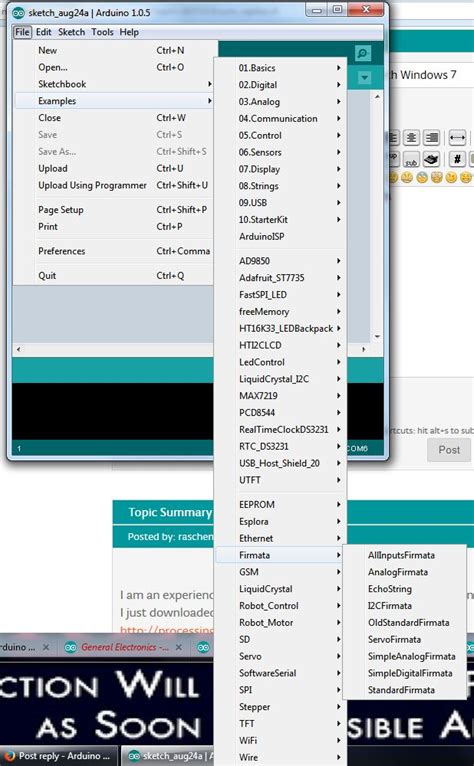Open Help menu in menu bar

coord(129,32)
